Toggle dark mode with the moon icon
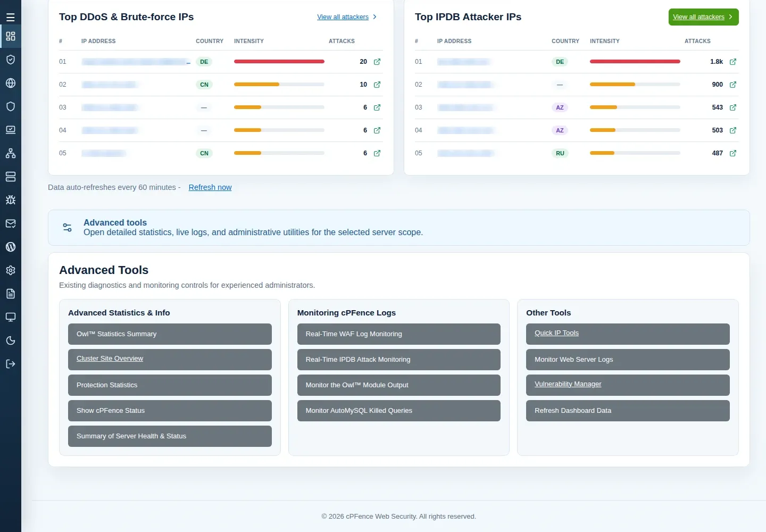The image size is (766, 532). 10,340
